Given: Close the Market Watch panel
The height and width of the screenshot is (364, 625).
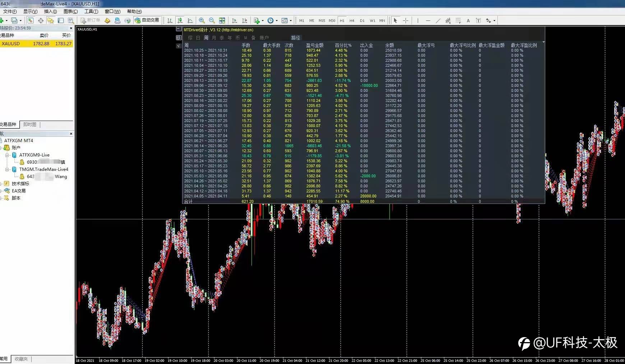Looking at the screenshot, I should pyautogui.click(x=71, y=28).
